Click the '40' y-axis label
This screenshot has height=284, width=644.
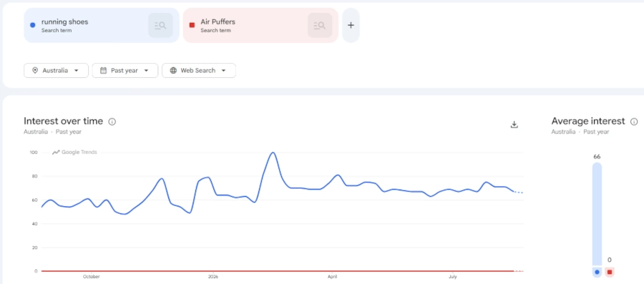pyautogui.click(x=35, y=224)
